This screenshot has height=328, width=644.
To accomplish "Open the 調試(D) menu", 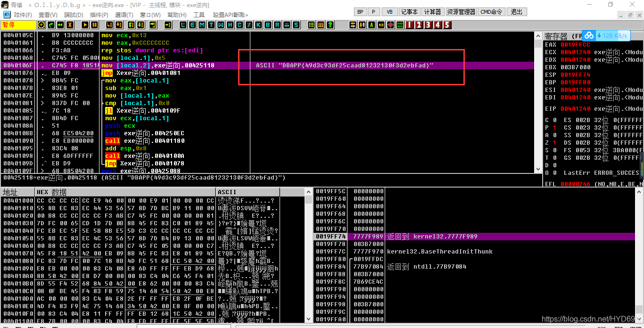I will (73, 15).
